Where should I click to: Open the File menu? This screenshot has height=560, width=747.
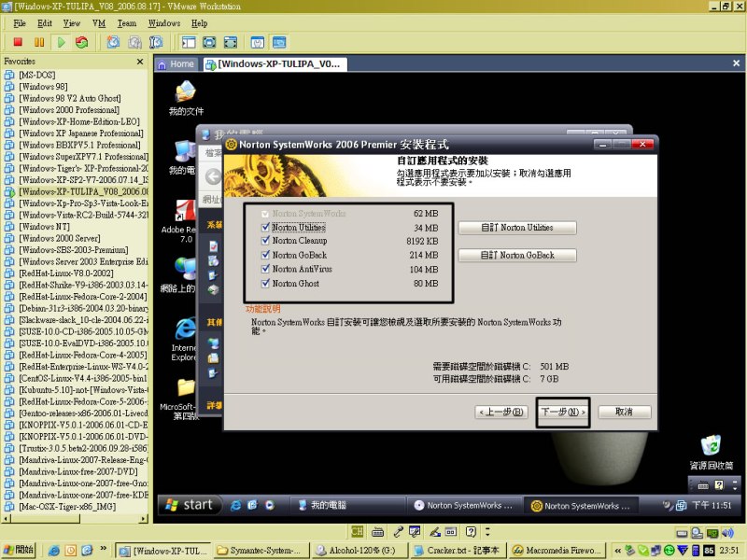[x=20, y=23]
